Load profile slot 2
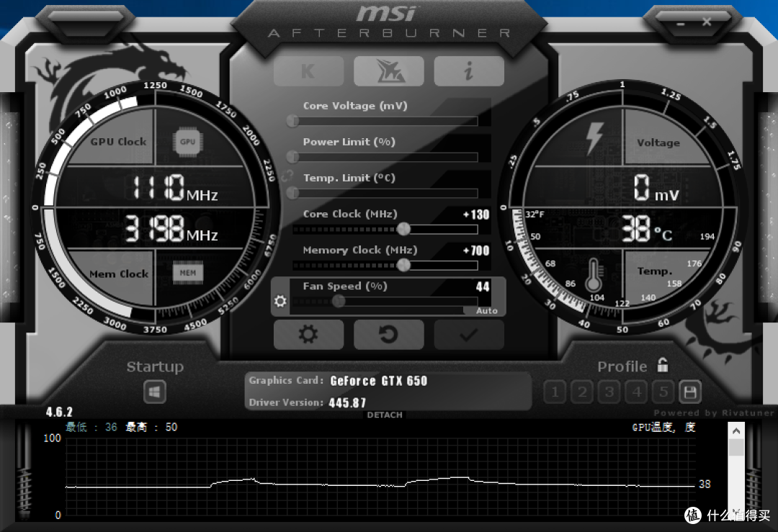The height and width of the screenshot is (532, 778). [x=582, y=392]
